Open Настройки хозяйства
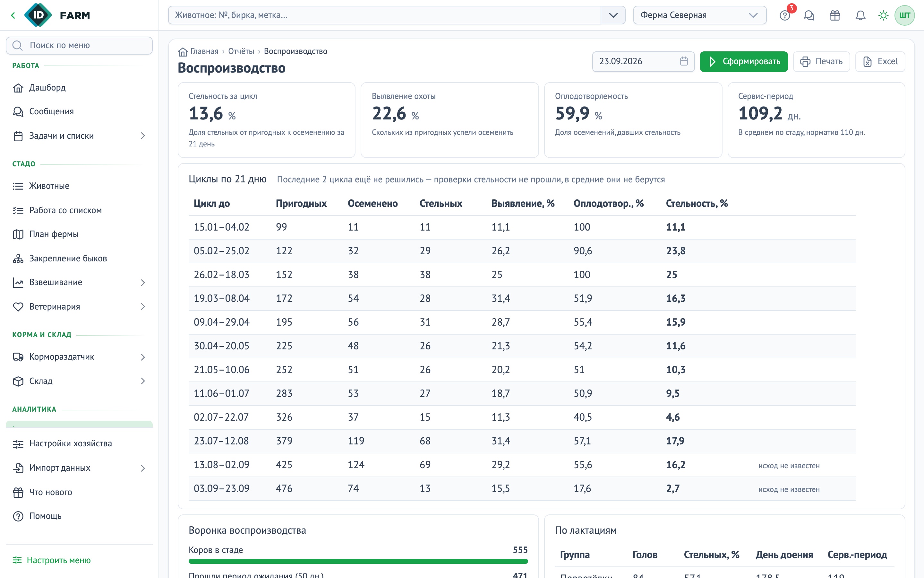Image resolution: width=924 pixels, height=578 pixels. (79, 443)
